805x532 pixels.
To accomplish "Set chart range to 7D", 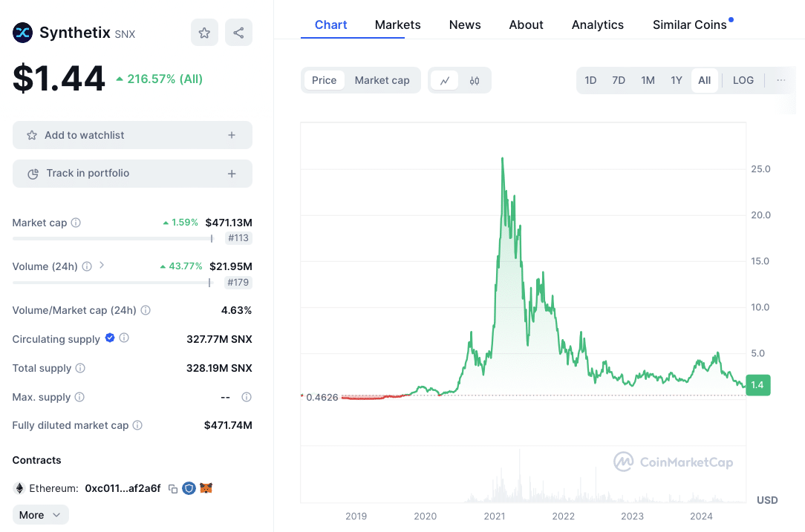I will pos(619,81).
